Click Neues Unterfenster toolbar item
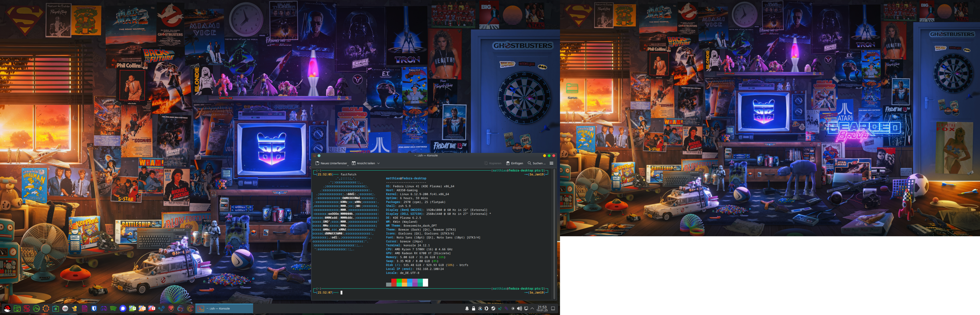The height and width of the screenshot is (315, 980). (331, 163)
